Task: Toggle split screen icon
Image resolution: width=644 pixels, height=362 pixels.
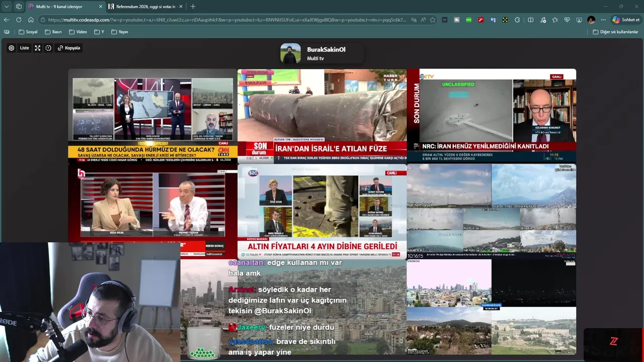Action: point(530,20)
